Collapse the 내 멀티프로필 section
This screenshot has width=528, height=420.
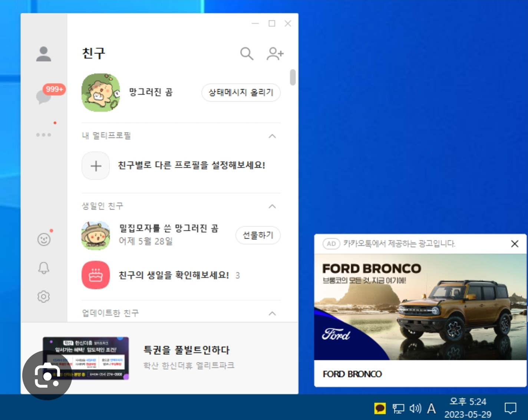tap(272, 136)
